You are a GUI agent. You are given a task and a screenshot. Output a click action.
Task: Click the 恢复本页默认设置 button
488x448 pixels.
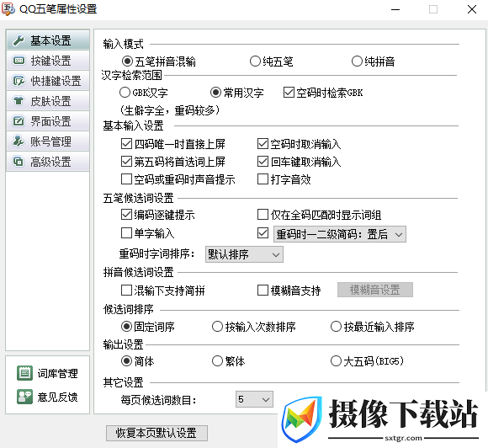156,433
